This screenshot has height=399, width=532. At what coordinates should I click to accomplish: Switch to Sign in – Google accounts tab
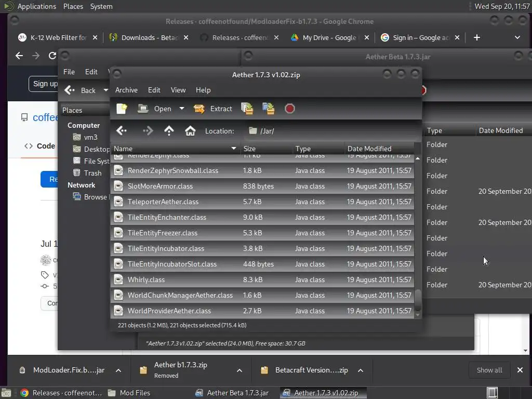[415, 37]
